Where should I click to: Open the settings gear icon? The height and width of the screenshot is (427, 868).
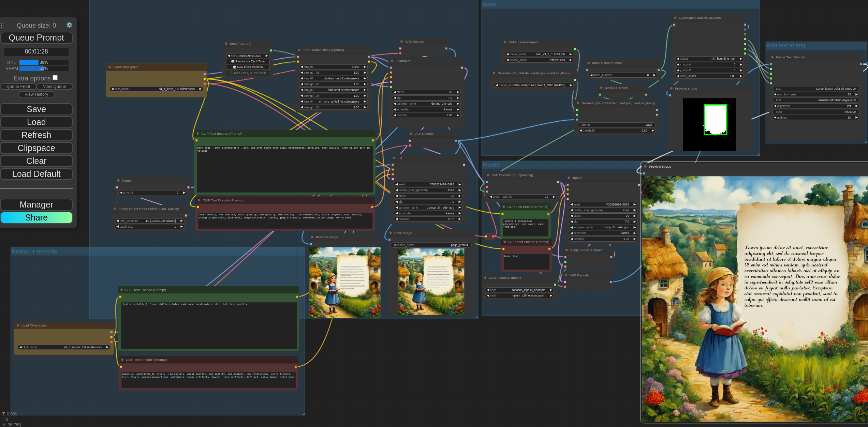click(x=69, y=25)
